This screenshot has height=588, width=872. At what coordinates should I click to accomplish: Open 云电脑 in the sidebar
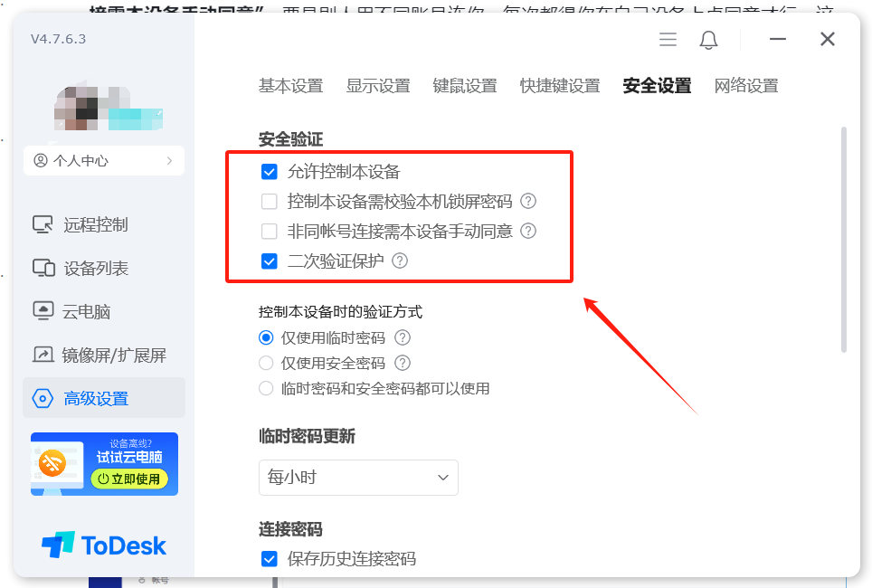pyautogui.click(x=71, y=311)
